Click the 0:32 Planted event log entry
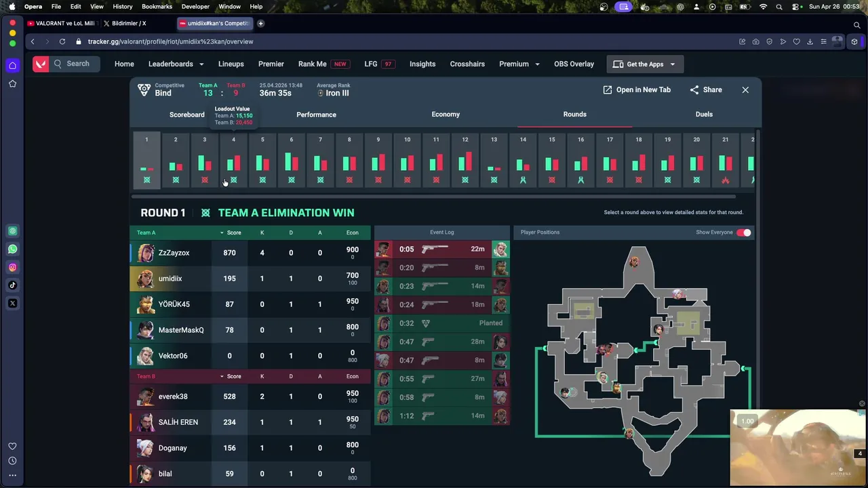Screen dimensions: 868x488 pyautogui.click(x=442, y=323)
